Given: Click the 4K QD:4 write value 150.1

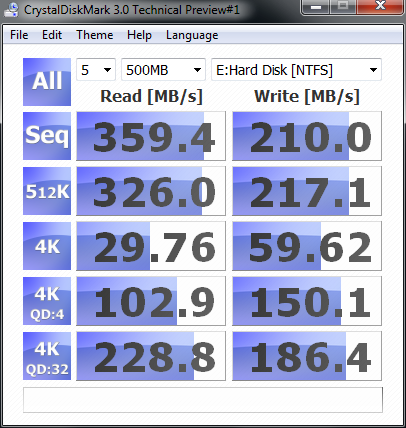Looking at the screenshot, I should coord(307,301).
